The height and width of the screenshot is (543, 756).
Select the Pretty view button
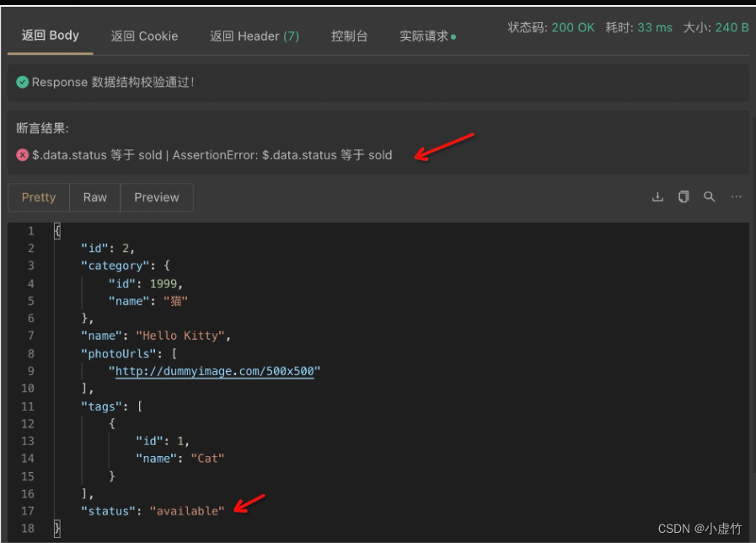tap(39, 197)
